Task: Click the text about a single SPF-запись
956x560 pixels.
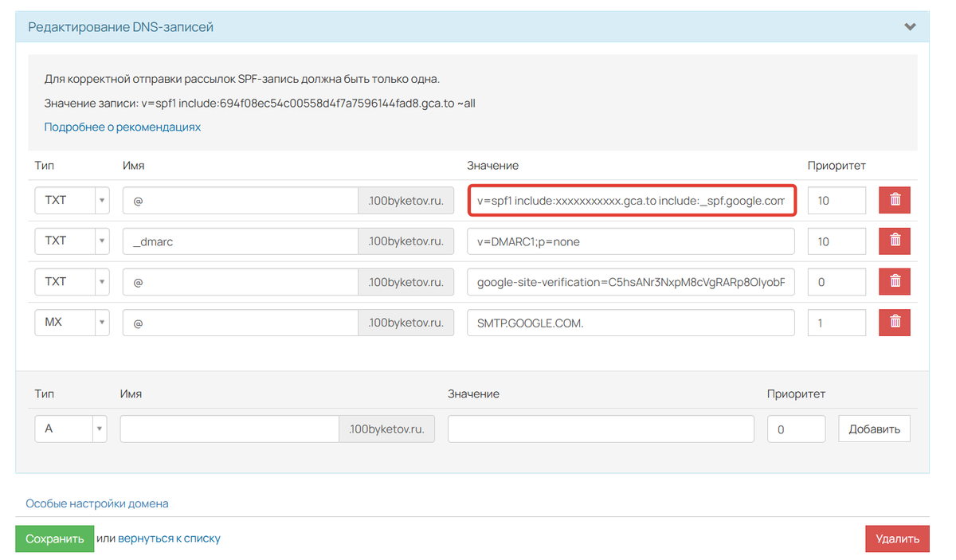Action: [x=242, y=79]
